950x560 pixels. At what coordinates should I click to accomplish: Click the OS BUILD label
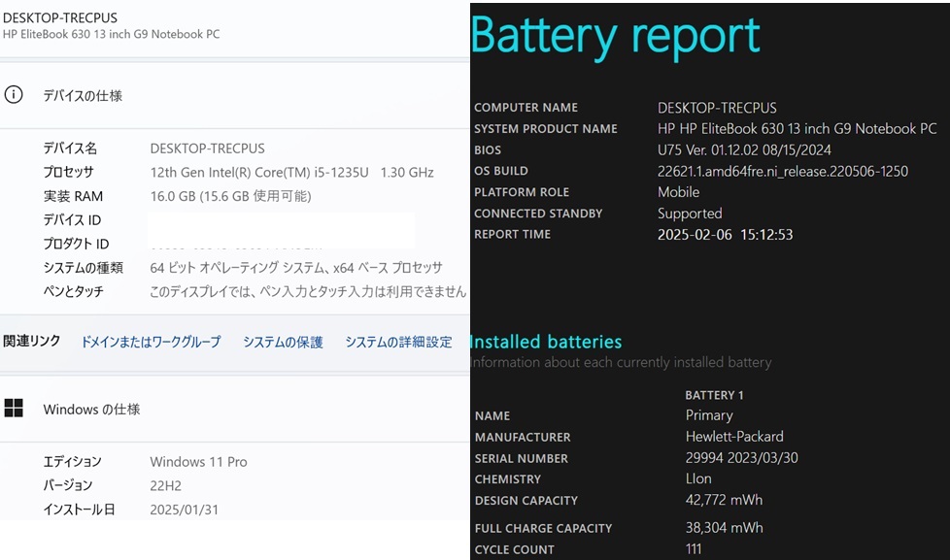(501, 172)
